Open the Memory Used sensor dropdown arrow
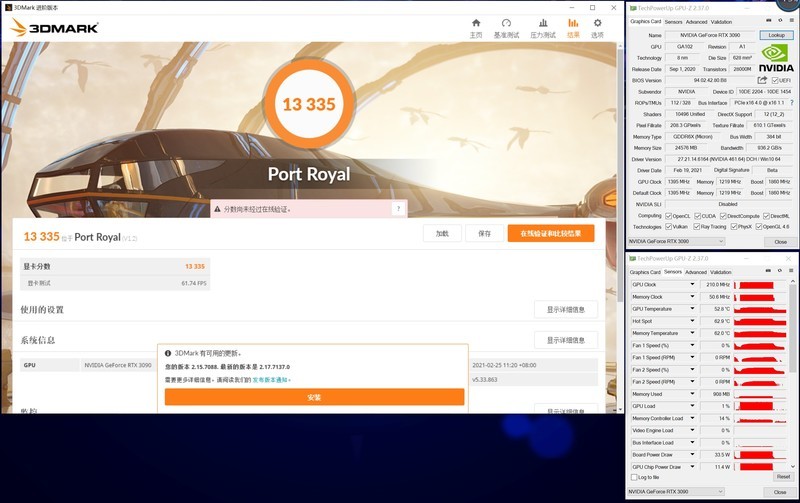This screenshot has height=503, width=800. [x=692, y=394]
